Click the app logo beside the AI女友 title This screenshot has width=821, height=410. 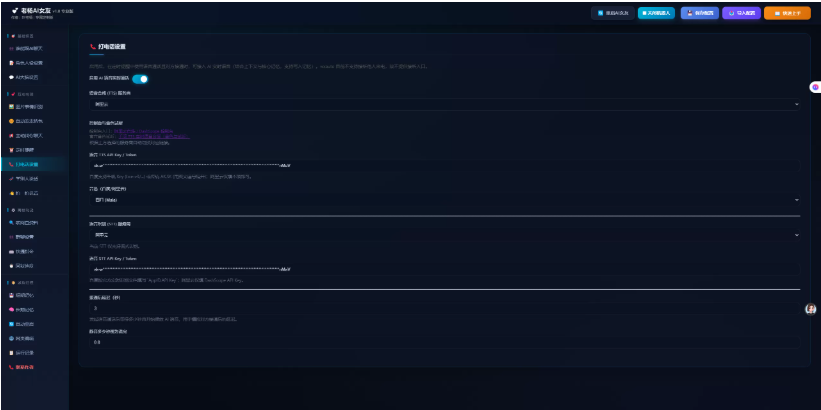[15, 10]
